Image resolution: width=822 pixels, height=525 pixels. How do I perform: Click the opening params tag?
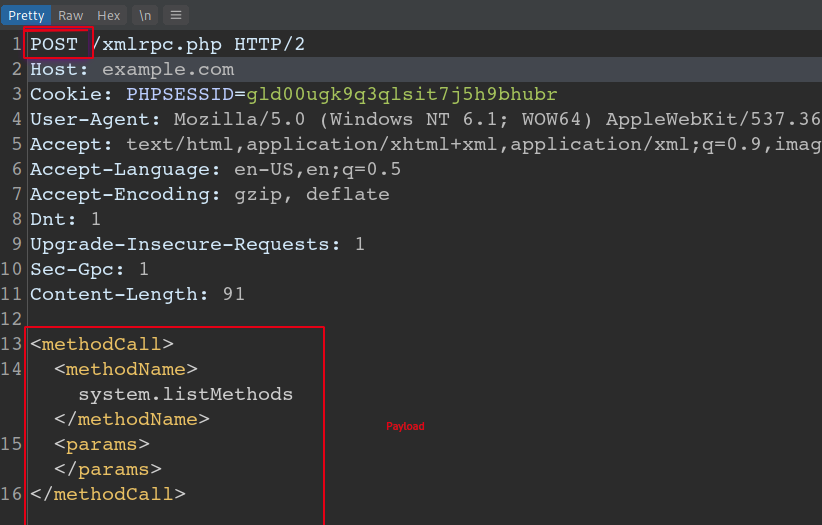click(x=102, y=444)
